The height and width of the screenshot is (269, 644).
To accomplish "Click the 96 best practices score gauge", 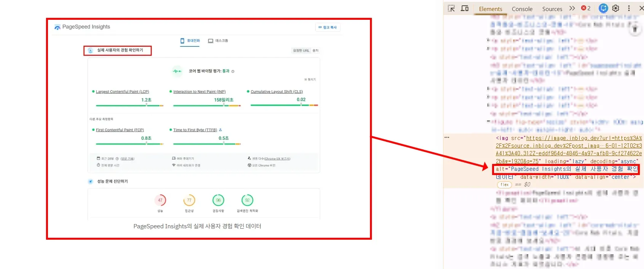I will point(218,200).
